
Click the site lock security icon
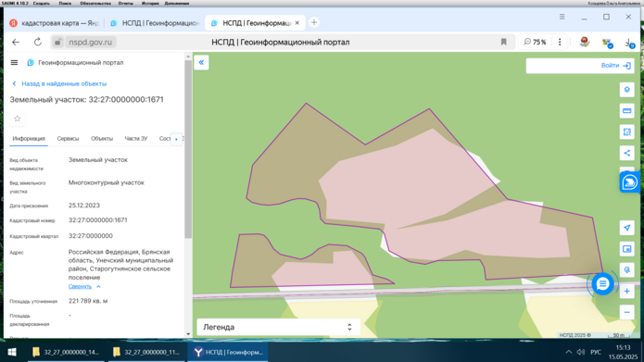point(57,42)
